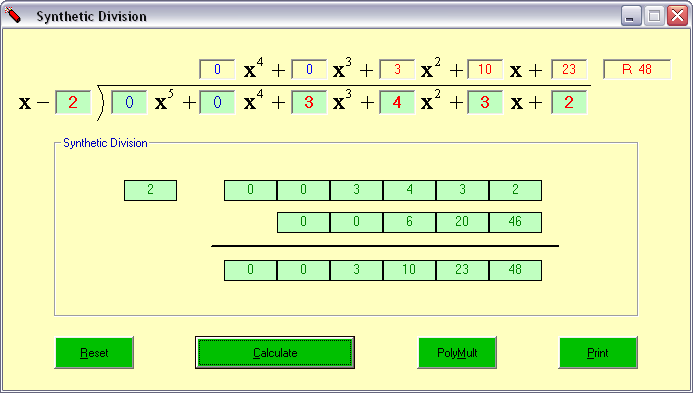Click the leftmost 0 cell in the top tableau row
Viewport: 693px width, 393px height.
click(250, 190)
